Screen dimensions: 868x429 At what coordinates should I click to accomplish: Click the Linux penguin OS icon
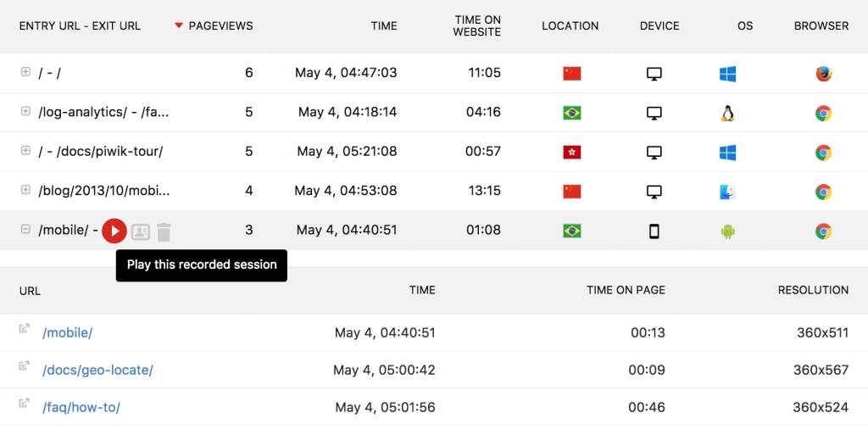726,113
